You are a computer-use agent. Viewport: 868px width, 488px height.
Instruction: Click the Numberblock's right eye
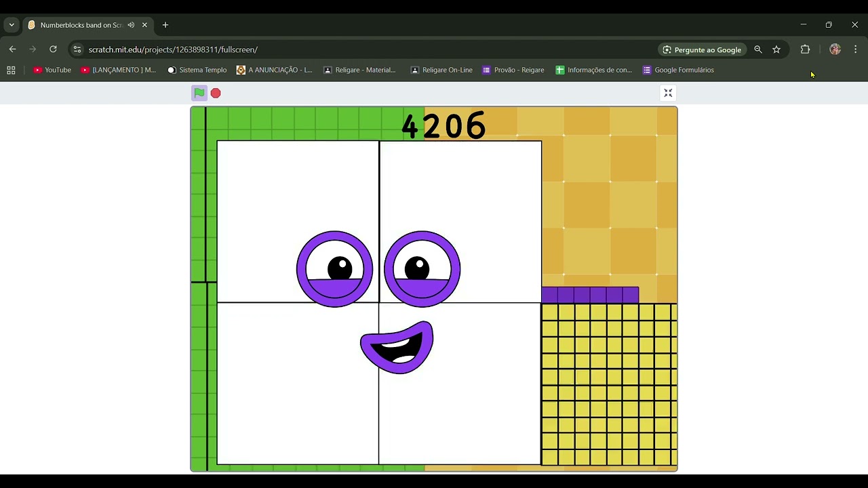pyautogui.click(x=422, y=269)
